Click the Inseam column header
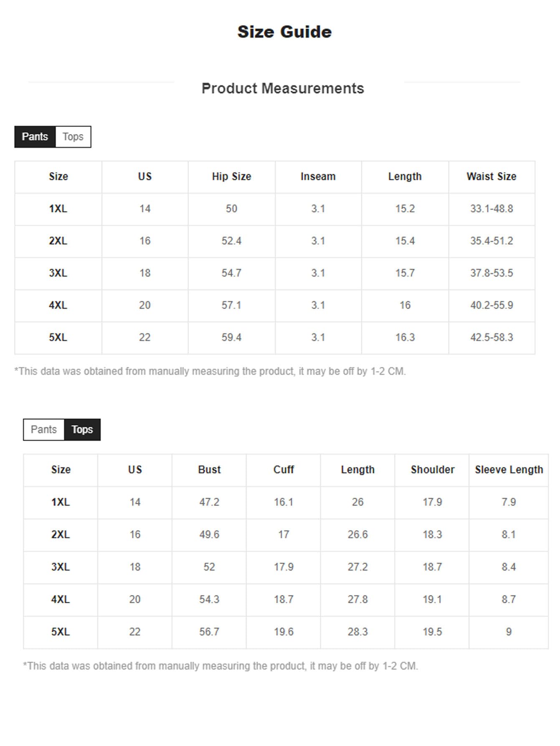 click(x=318, y=177)
